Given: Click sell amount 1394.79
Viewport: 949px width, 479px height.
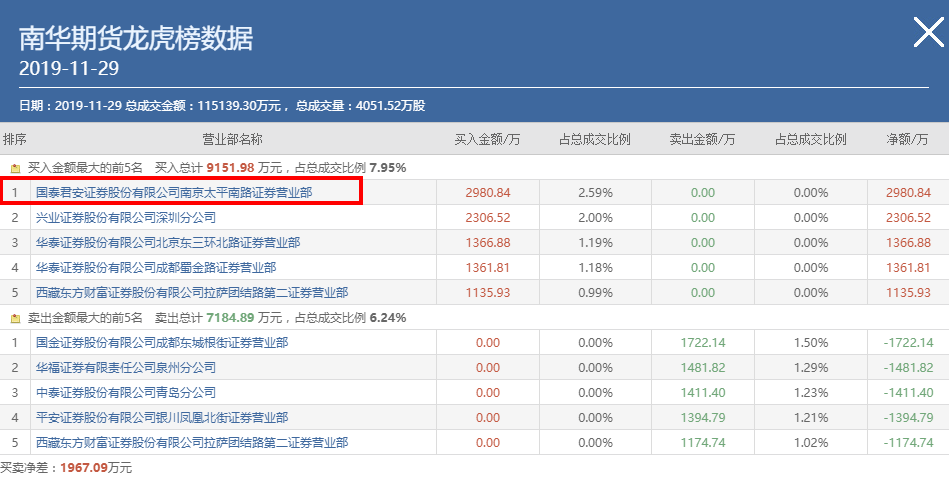Looking at the screenshot, I should click(703, 418).
